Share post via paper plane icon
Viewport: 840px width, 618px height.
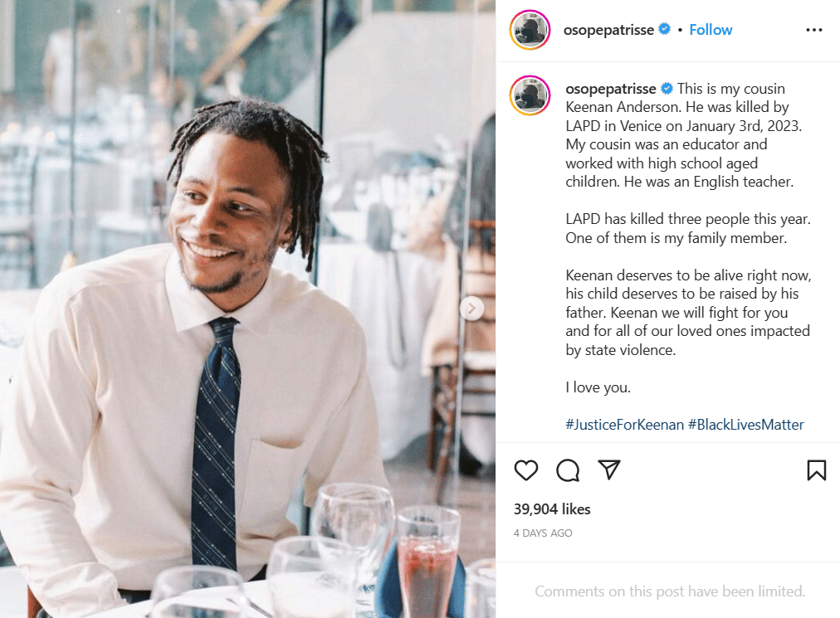(x=609, y=470)
